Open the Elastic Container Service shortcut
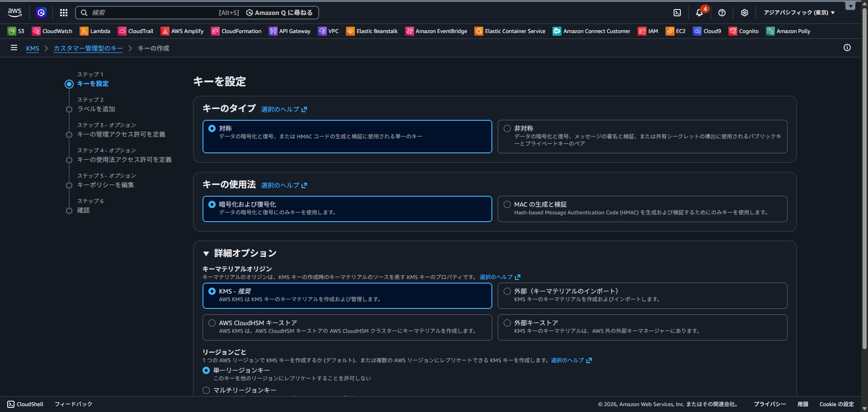The image size is (868, 412). (x=510, y=31)
